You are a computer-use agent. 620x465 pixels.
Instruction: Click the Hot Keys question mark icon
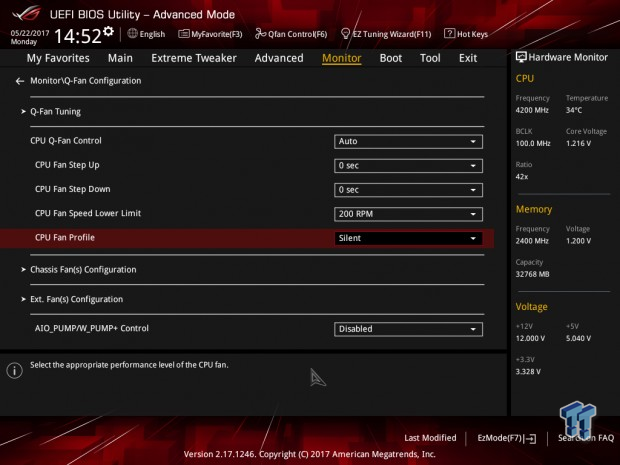pos(449,33)
